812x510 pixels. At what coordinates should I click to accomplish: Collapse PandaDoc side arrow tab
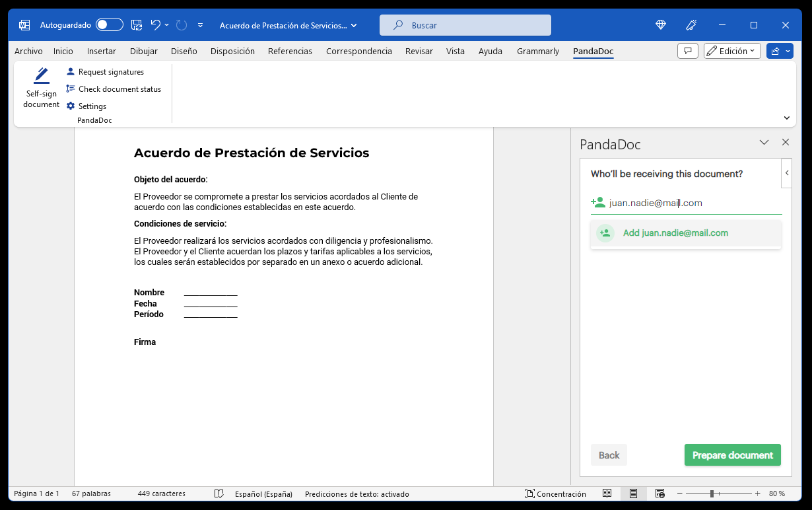(786, 173)
